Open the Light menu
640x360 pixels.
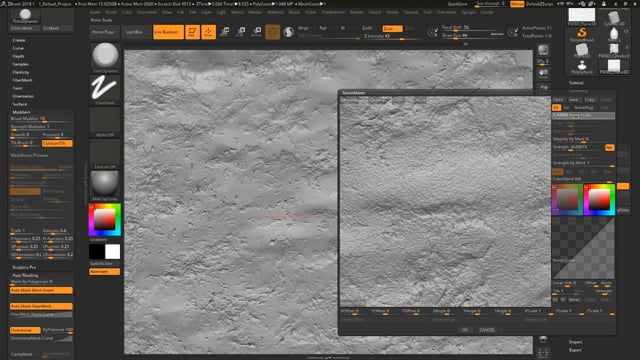(221, 12)
